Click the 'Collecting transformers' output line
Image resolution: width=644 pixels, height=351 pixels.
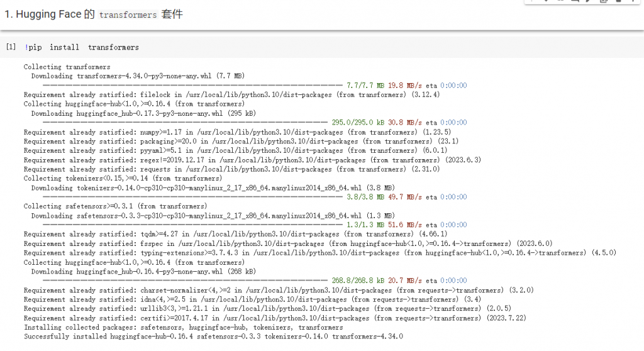(x=67, y=67)
